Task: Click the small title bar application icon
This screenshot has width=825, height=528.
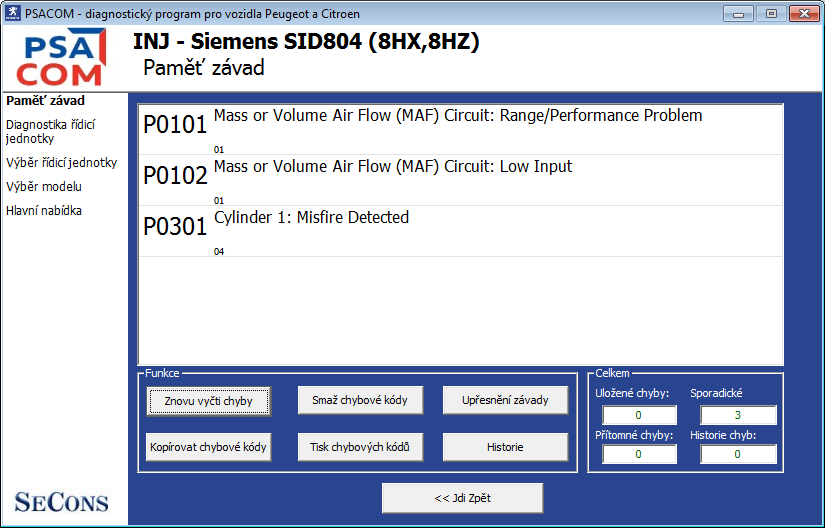Action: pos(12,14)
